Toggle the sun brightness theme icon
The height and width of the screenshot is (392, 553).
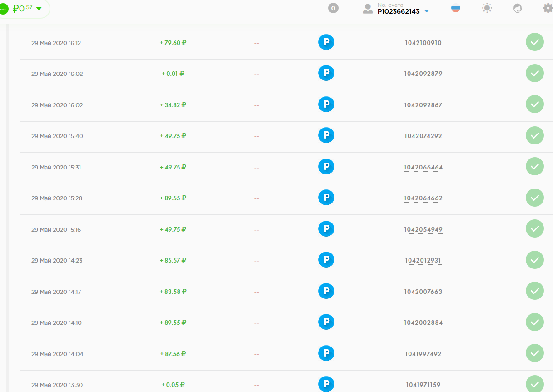point(487,8)
